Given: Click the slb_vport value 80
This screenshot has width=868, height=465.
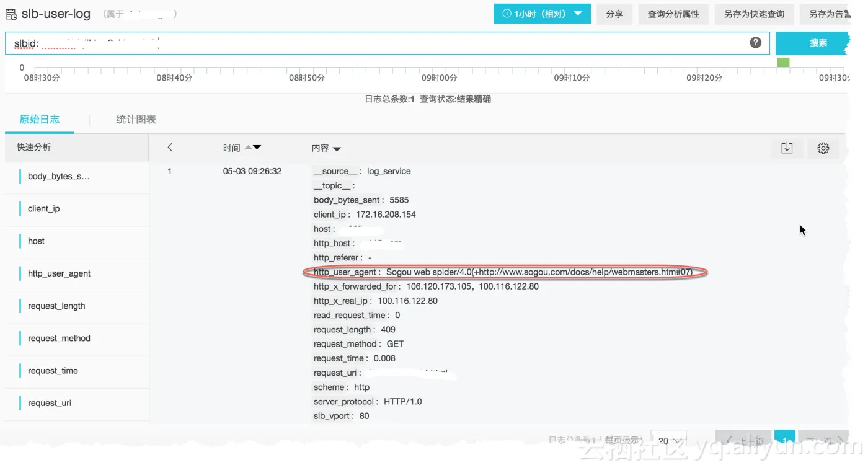Looking at the screenshot, I should tap(364, 416).
